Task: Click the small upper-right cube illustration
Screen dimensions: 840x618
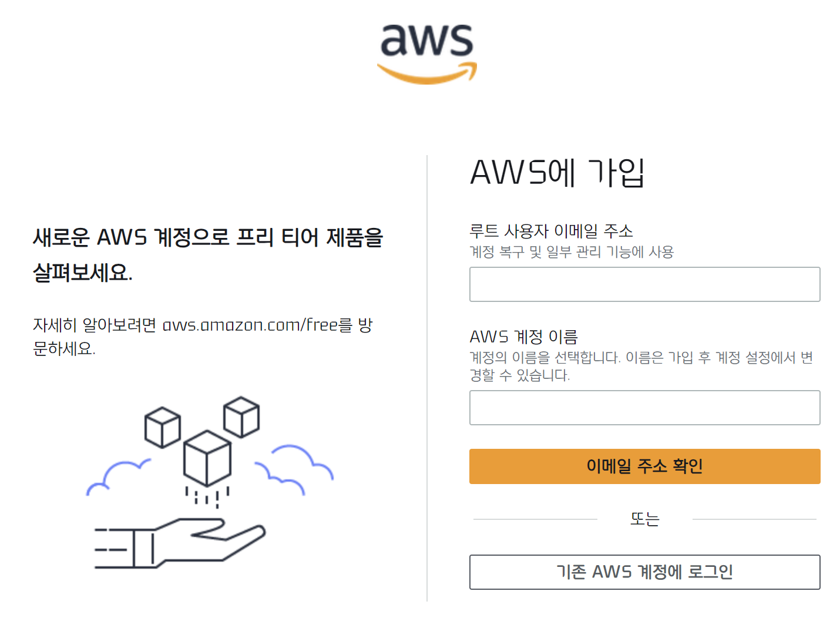Action: tap(241, 417)
